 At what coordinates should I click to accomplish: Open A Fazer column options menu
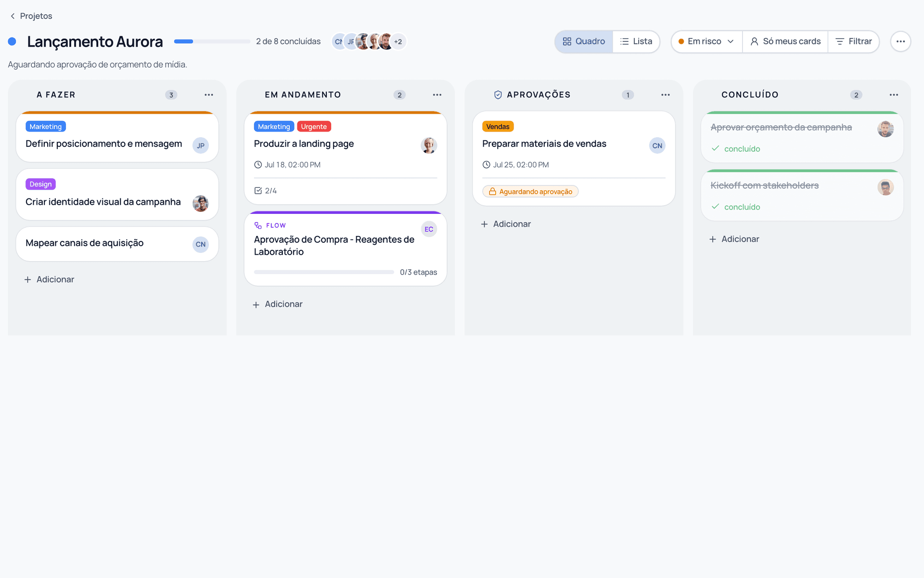pos(209,95)
